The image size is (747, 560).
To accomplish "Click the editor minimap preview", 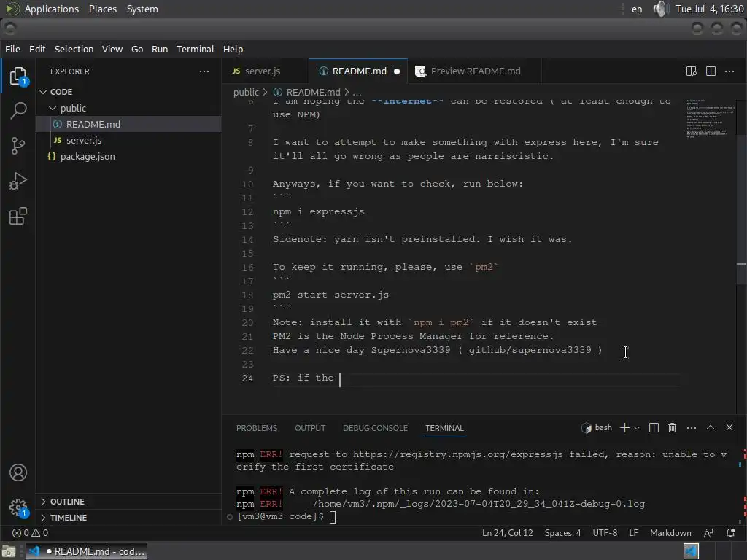I will (710, 119).
